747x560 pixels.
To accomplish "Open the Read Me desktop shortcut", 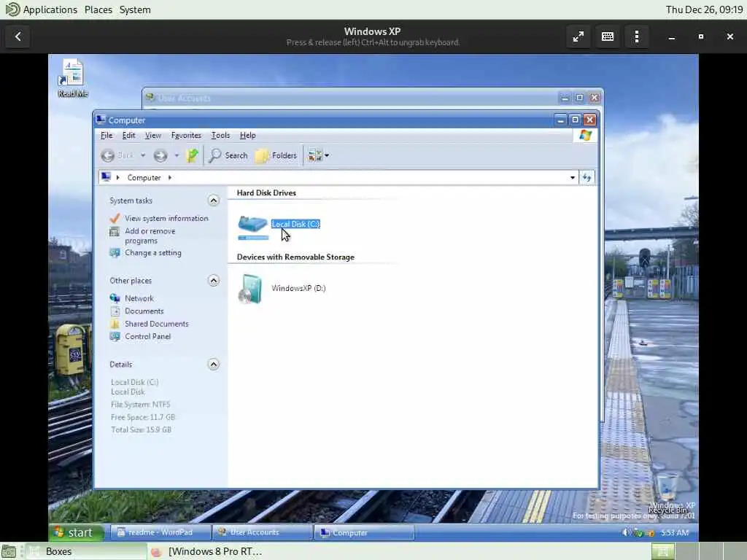I will point(72,79).
